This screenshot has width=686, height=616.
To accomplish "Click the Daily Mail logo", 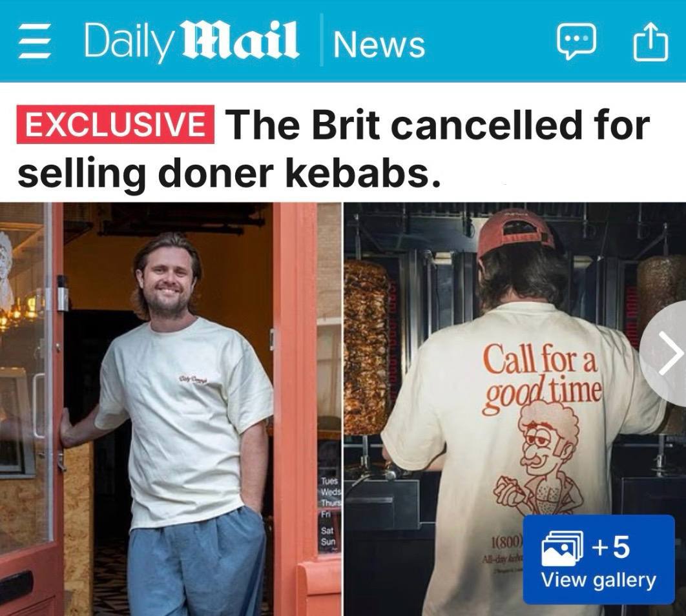I will pos(191,41).
